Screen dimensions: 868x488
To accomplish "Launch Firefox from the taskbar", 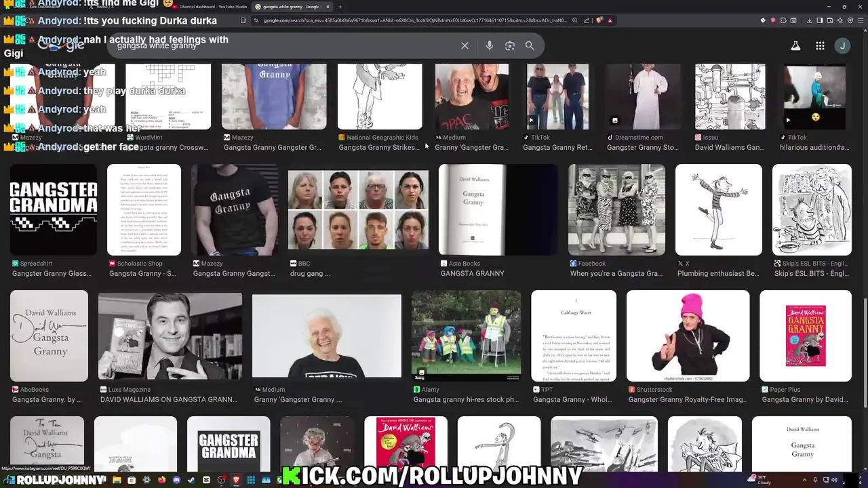I will pos(161,480).
